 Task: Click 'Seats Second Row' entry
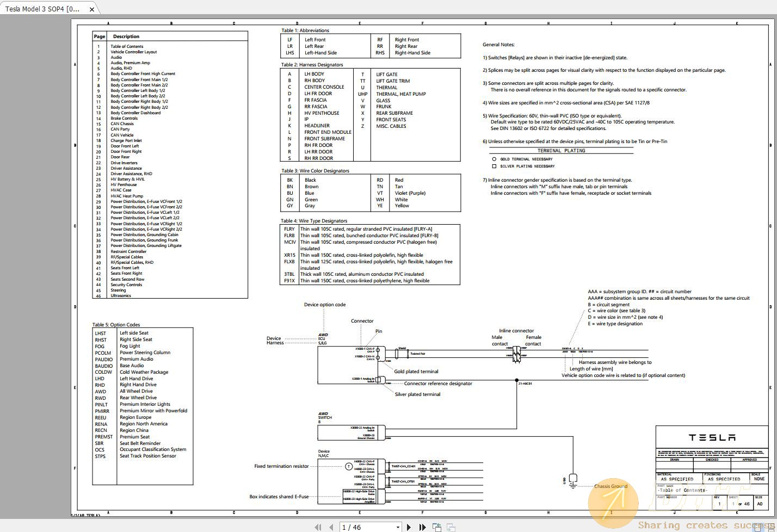(x=127, y=279)
